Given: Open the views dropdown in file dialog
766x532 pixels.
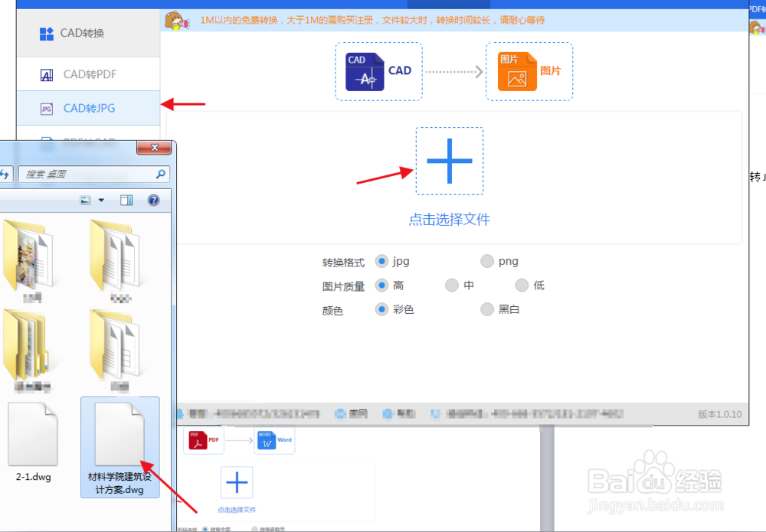Looking at the screenshot, I should 100,201.
